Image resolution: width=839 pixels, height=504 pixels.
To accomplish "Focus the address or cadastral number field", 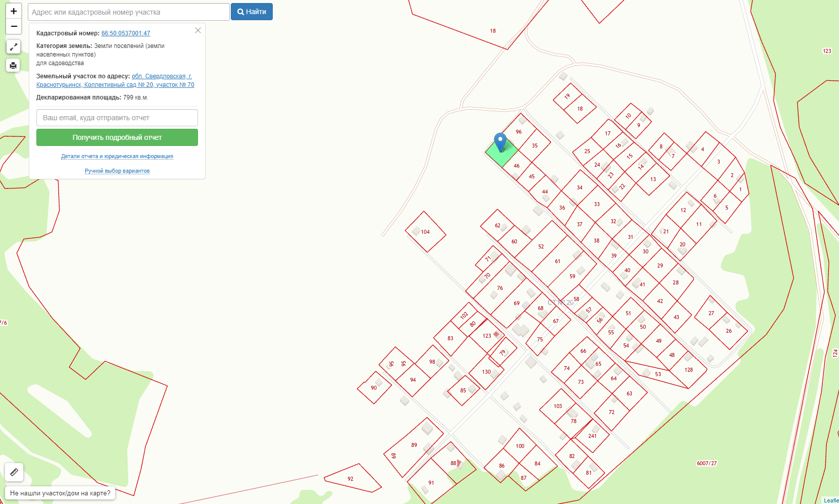I will [x=129, y=12].
